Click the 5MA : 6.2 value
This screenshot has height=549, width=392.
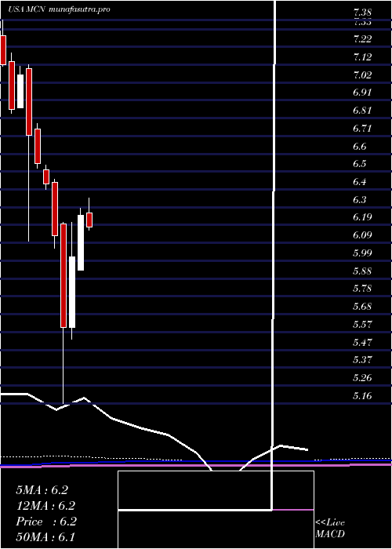point(42,490)
